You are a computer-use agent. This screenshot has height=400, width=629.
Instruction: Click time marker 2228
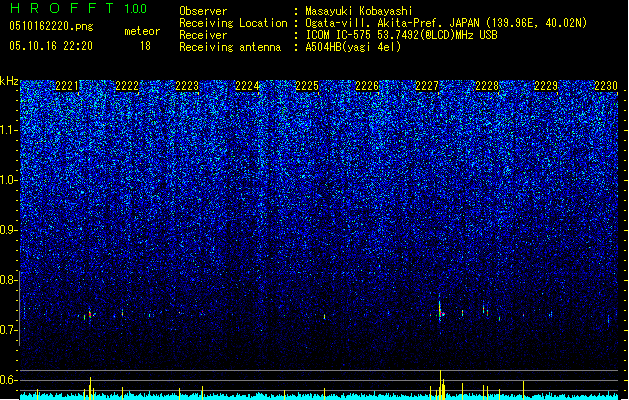pos(487,86)
